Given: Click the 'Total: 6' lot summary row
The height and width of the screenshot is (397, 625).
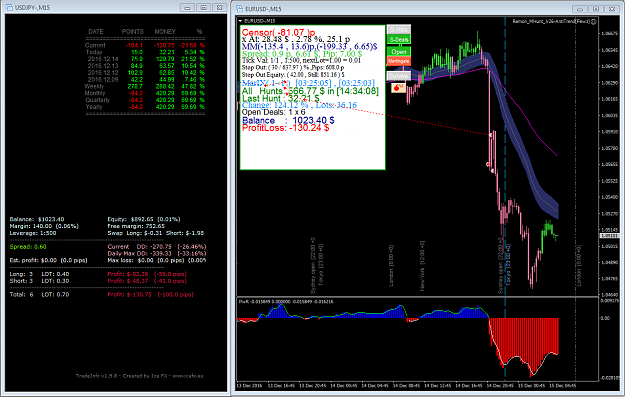Looking at the screenshot, I should (102, 295).
